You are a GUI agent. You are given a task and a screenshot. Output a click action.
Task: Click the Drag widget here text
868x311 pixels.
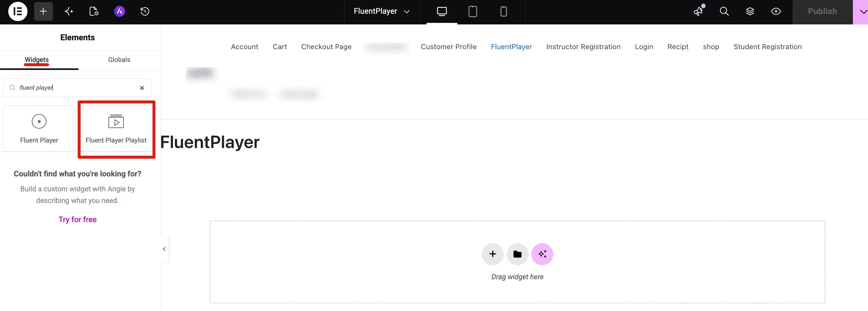(x=517, y=277)
